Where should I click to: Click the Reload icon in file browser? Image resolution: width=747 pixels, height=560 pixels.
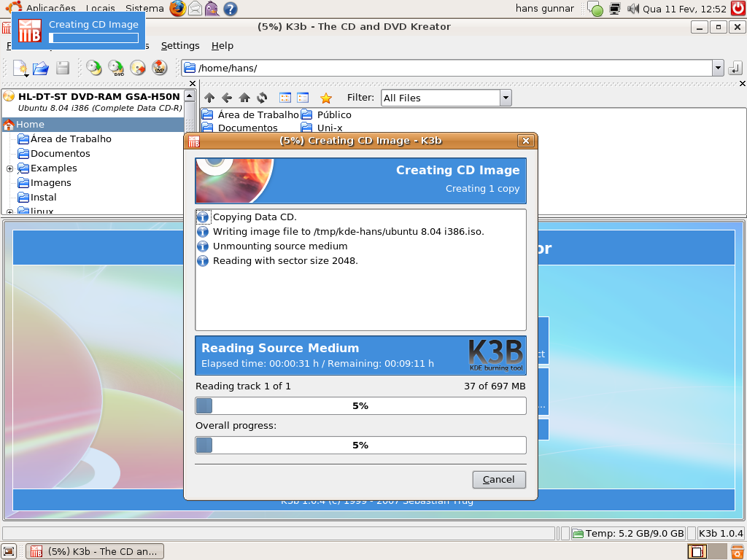coord(262,98)
